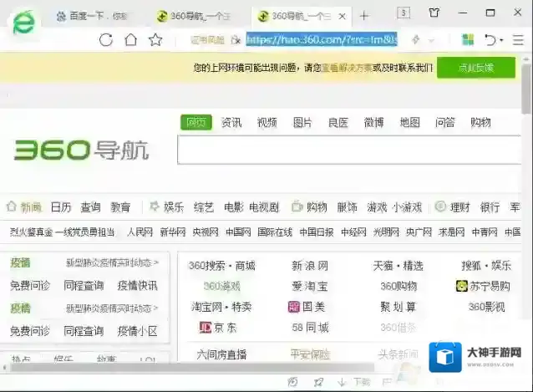Select the 微博 search tab
This screenshot has height=392, width=533.
pos(374,122)
